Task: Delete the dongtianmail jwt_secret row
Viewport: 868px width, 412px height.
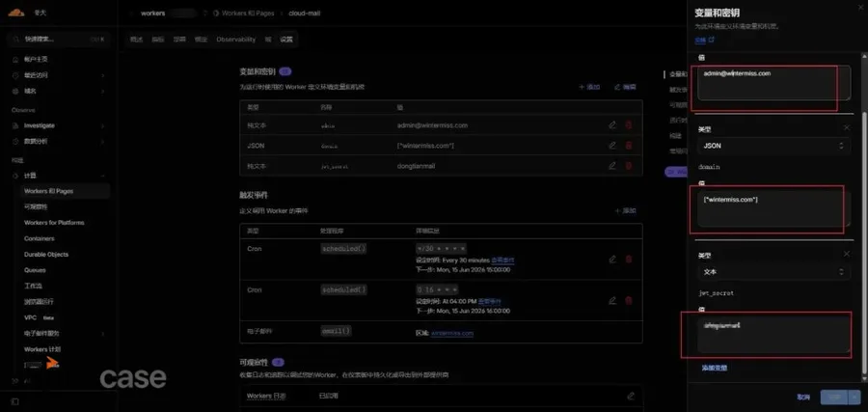Action: (628, 166)
